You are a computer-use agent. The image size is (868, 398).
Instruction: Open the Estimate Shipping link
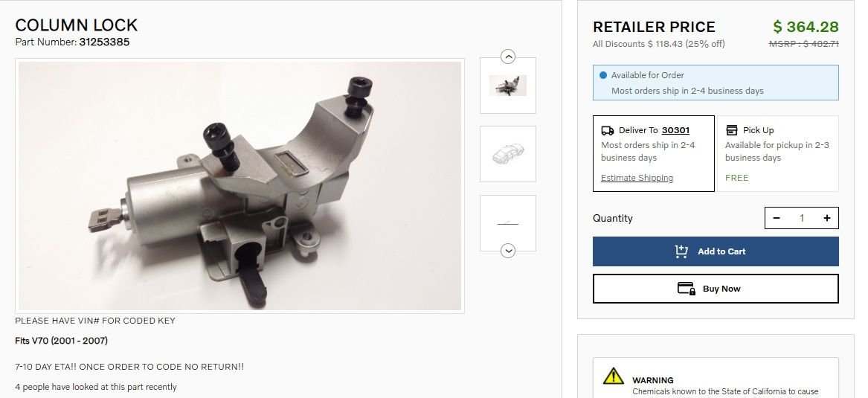pos(637,178)
